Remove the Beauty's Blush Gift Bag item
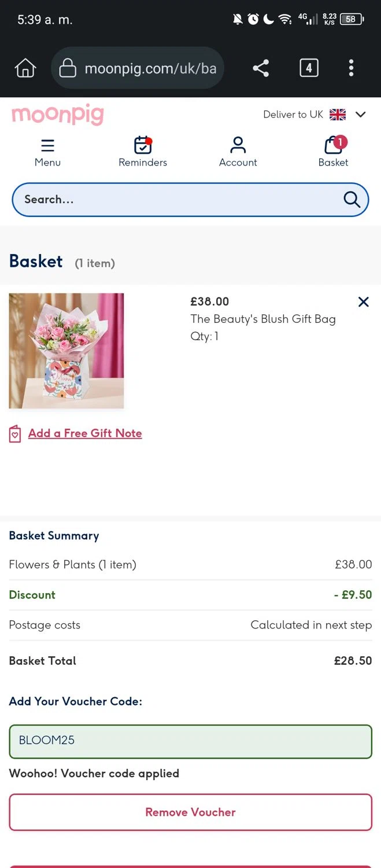The height and width of the screenshot is (868, 381). point(363,301)
